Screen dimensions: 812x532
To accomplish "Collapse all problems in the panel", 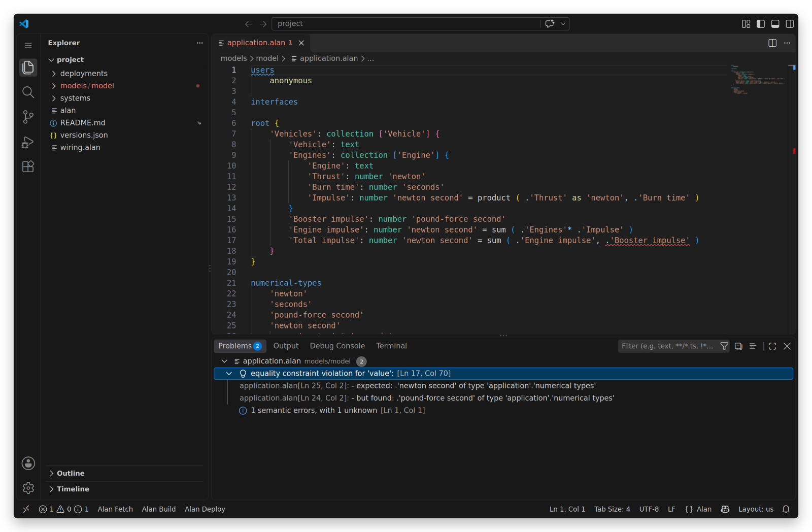I will 738,346.
